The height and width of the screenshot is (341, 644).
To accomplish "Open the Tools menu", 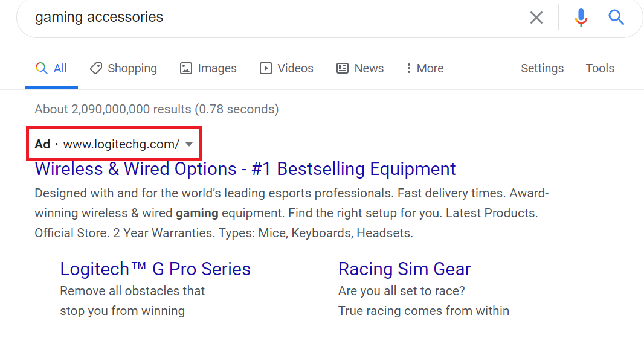I will coord(599,68).
